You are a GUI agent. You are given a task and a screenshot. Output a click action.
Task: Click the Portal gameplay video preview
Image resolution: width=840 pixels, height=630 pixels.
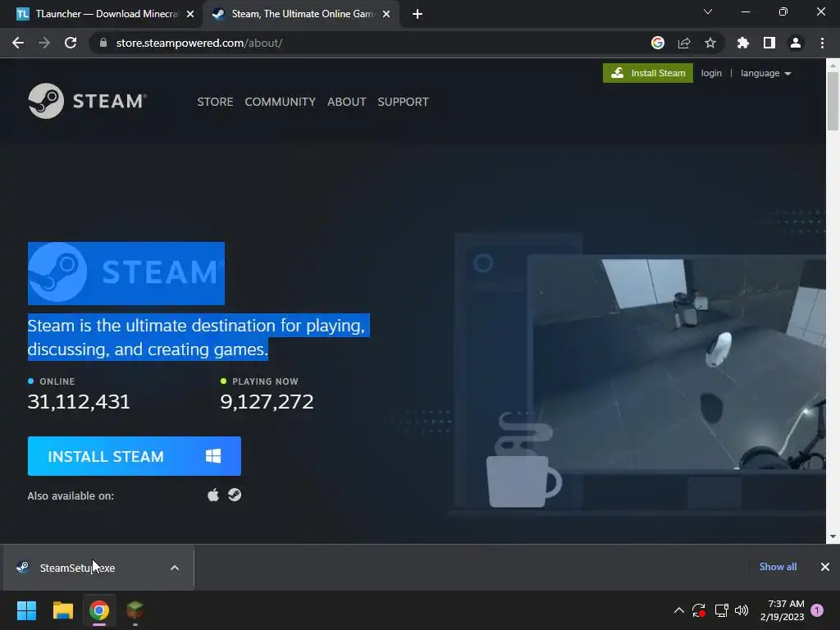coord(677,364)
